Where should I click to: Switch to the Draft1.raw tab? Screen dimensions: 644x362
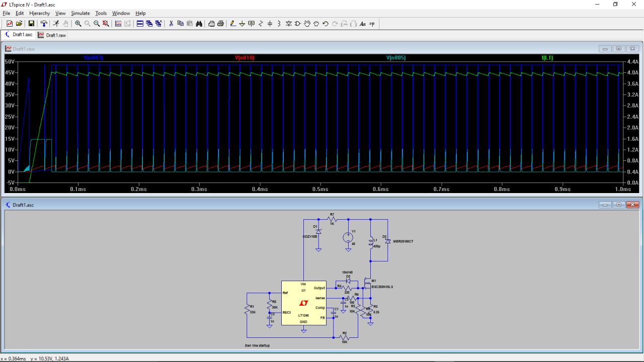pyautogui.click(x=52, y=35)
